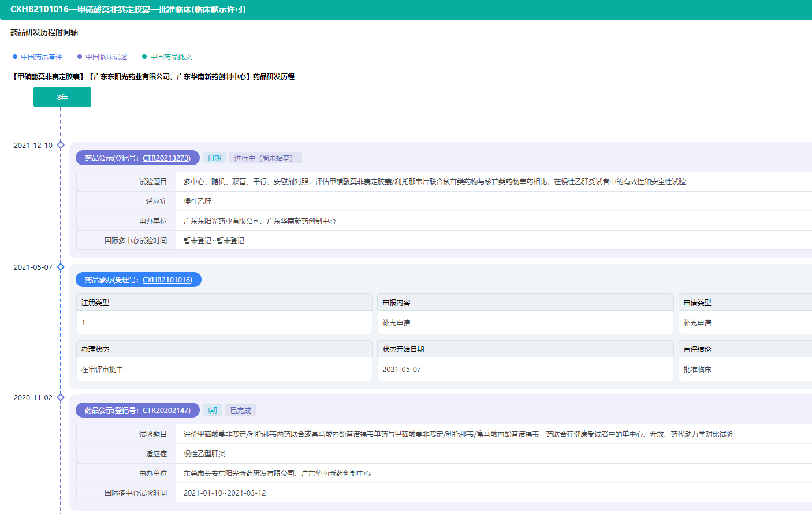Open registration link CTR20202147
The height and width of the screenshot is (514, 812).
pyautogui.click(x=166, y=410)
